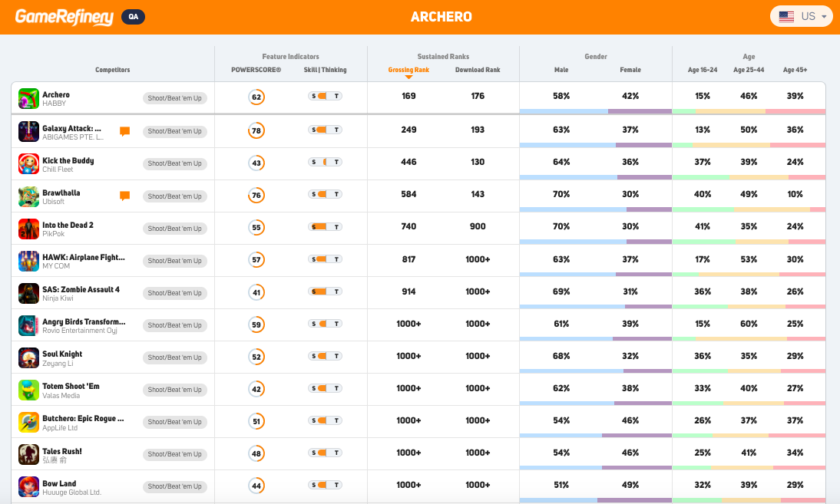Open the Archero game title link

[56, 94]
